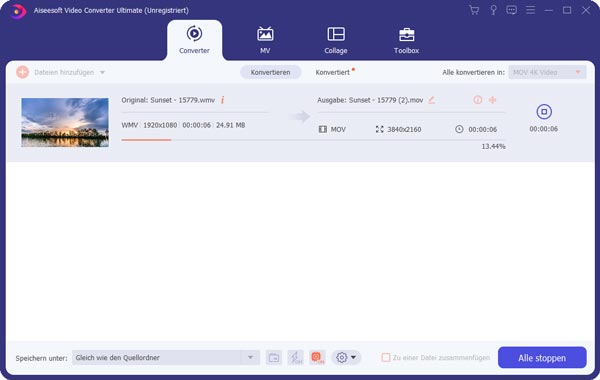Click the source file info icon
Viewport: 600px width, 380px height.
222,100
